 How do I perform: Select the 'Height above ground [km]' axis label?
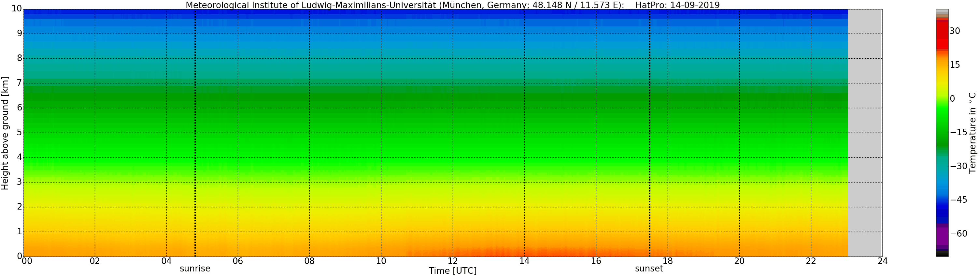coord(5,133)
